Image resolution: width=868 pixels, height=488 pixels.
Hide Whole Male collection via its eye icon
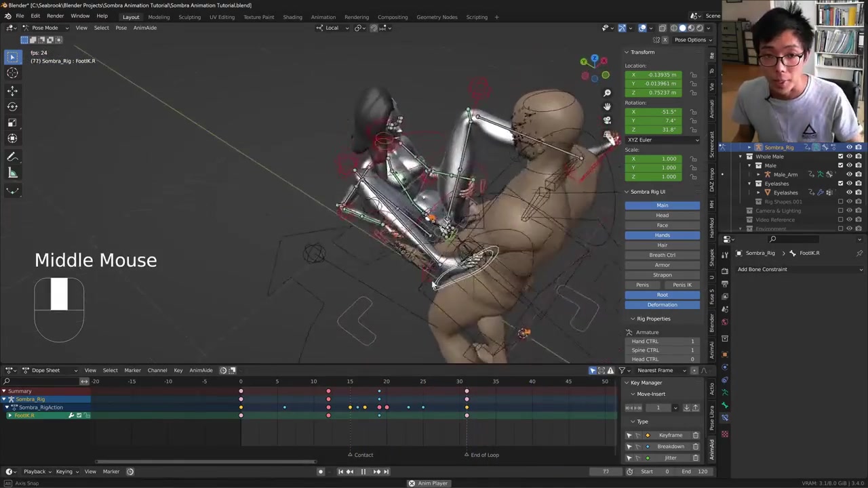[849, 157]
